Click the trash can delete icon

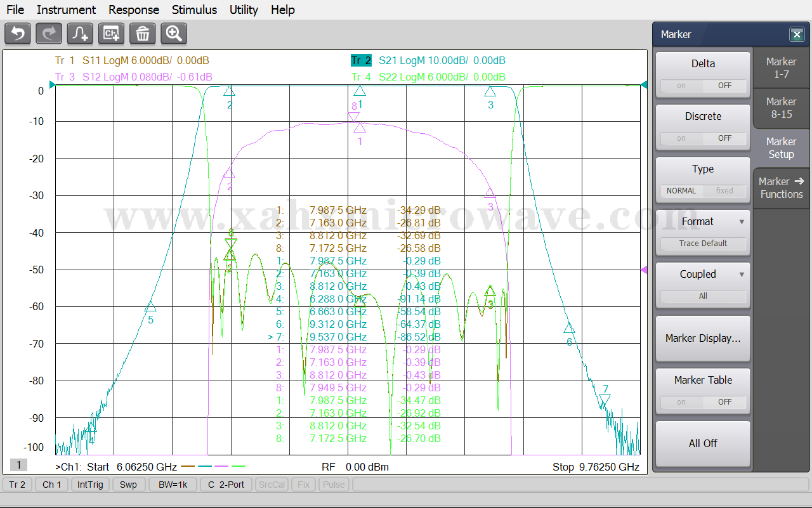[143, 34]
